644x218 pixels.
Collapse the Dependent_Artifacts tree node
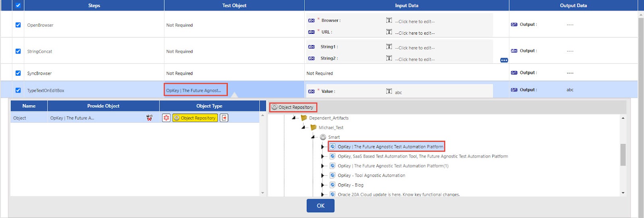[293, 118]
